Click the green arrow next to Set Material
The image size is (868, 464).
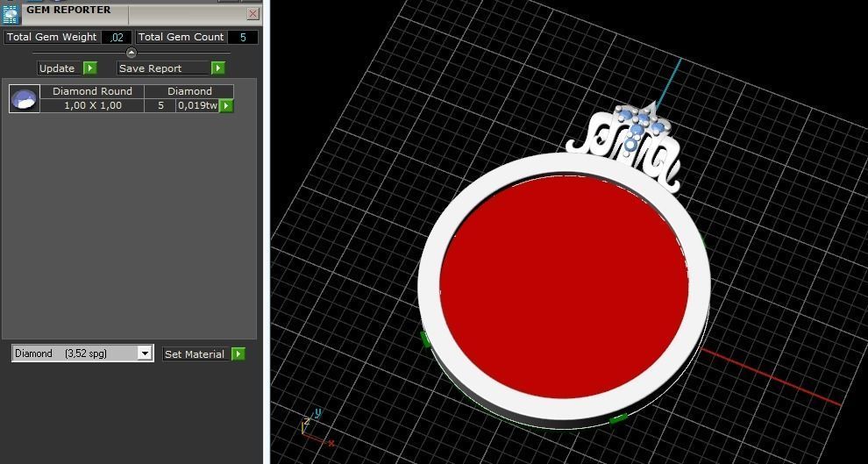pos(238,354)
